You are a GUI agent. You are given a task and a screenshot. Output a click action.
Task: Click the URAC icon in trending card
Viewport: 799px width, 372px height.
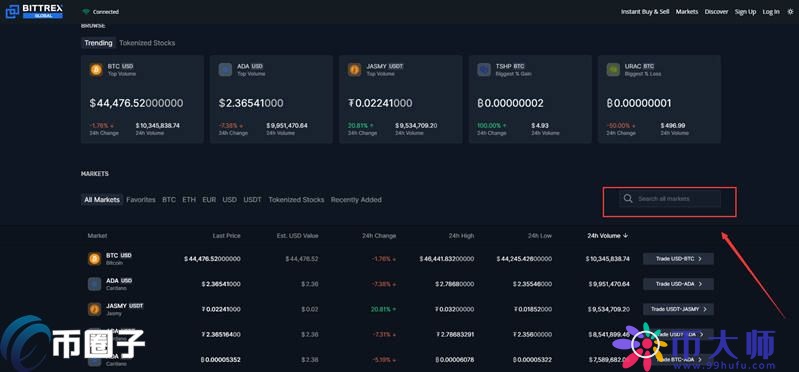[x=613, y=70]
